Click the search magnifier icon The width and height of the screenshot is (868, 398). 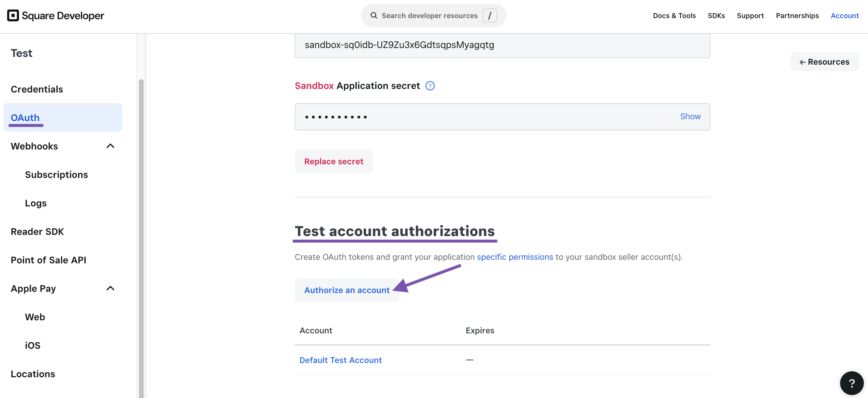click(x=374, y=15)
